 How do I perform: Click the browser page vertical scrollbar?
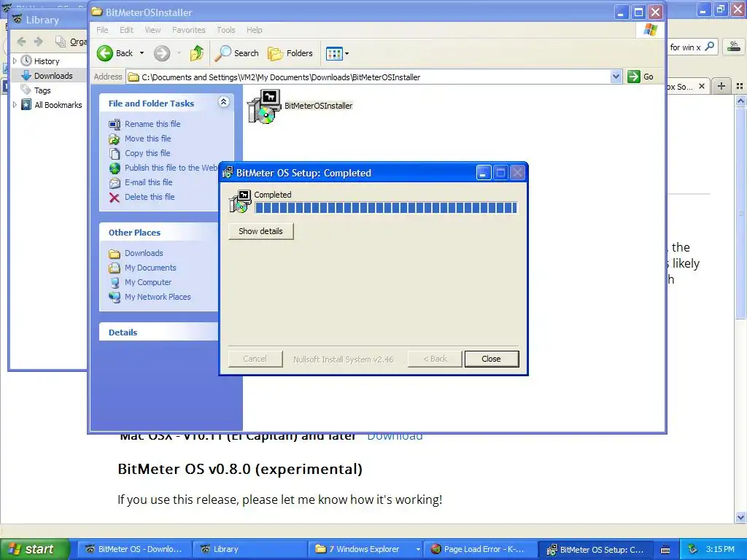(x=740, y=212)
